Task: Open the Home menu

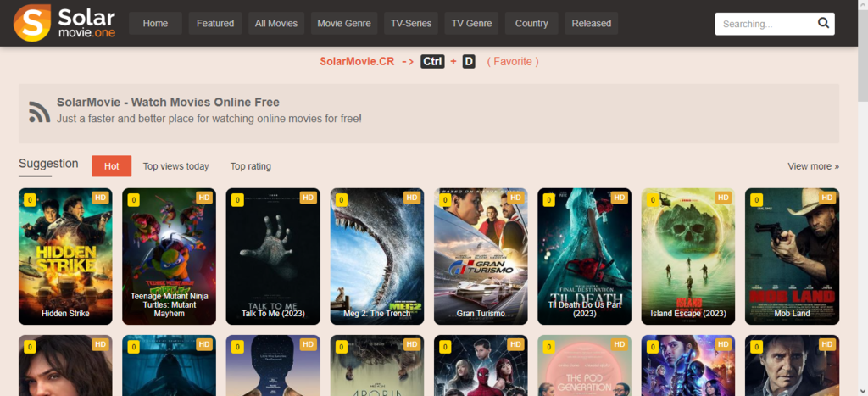Action: 156,23
